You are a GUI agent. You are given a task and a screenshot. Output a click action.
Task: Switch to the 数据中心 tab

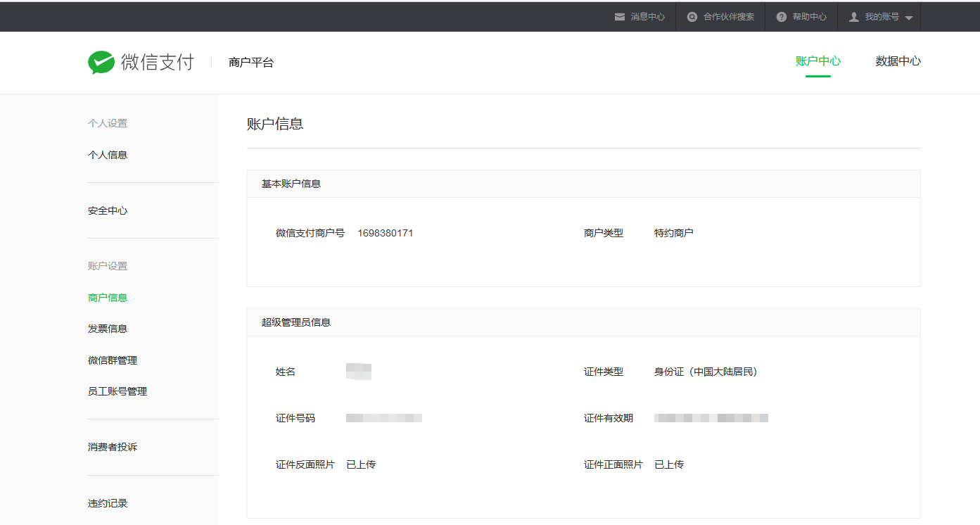[898, 61]
